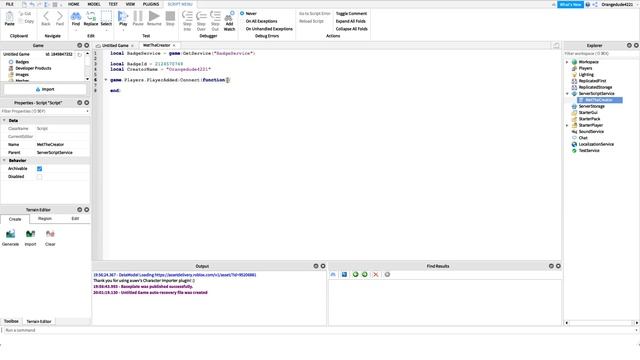640x360 pixels.
Task: Toggle the Archivable checkbox
Action: pyautogui.click(x=40, y=169)
